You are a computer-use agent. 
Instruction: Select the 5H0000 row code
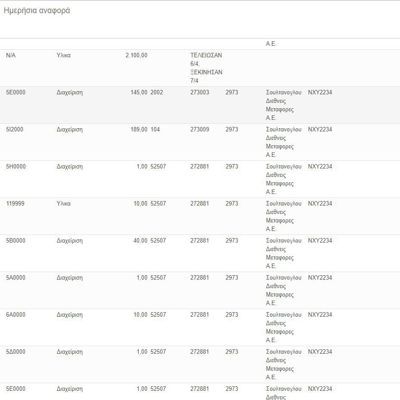tap(16, 166)
